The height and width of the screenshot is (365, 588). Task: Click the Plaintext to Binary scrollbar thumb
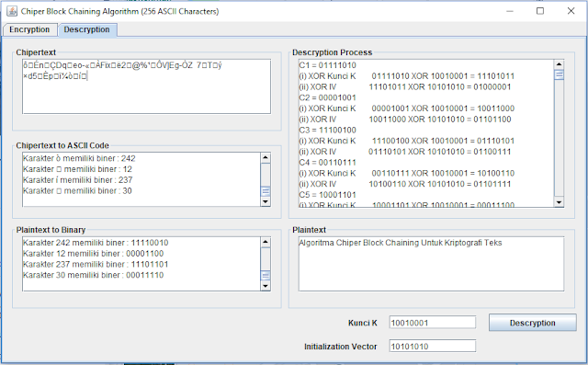pos(266,276)
